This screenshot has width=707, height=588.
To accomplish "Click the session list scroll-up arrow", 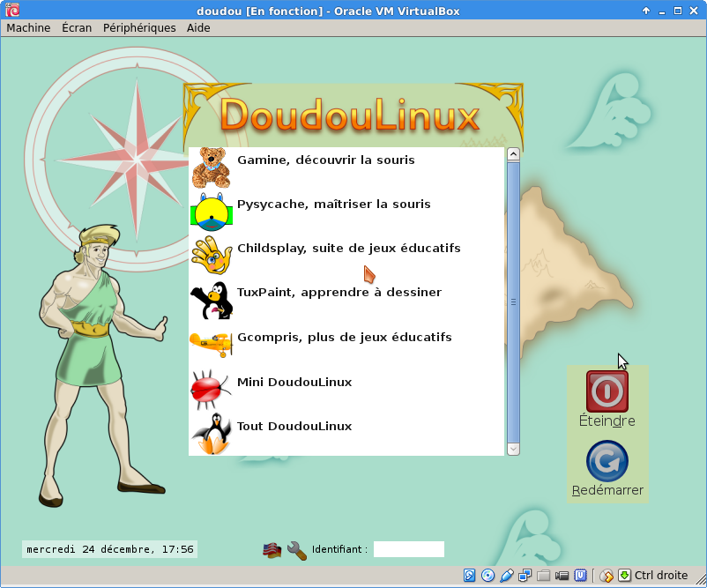I will 513,154.
